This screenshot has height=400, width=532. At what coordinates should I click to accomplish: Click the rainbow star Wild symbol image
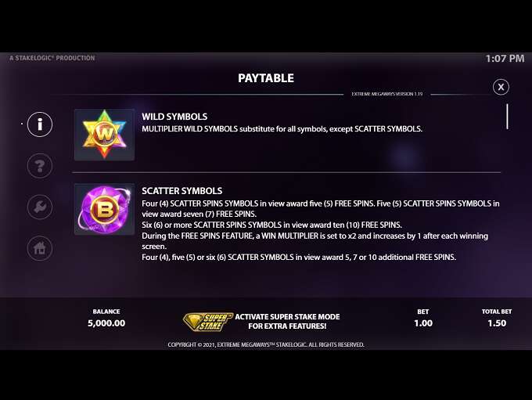pyautogui.click(x=105, y=135)
